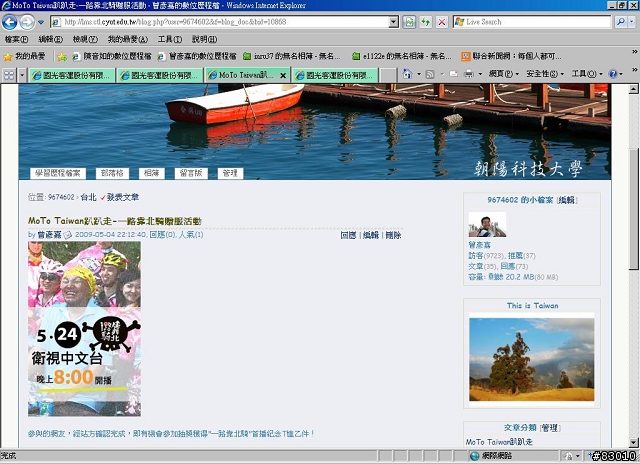Open favorite 曾彥嘉的數位歷程檔
The image size is (640, 464).
[x=197, y=56]
